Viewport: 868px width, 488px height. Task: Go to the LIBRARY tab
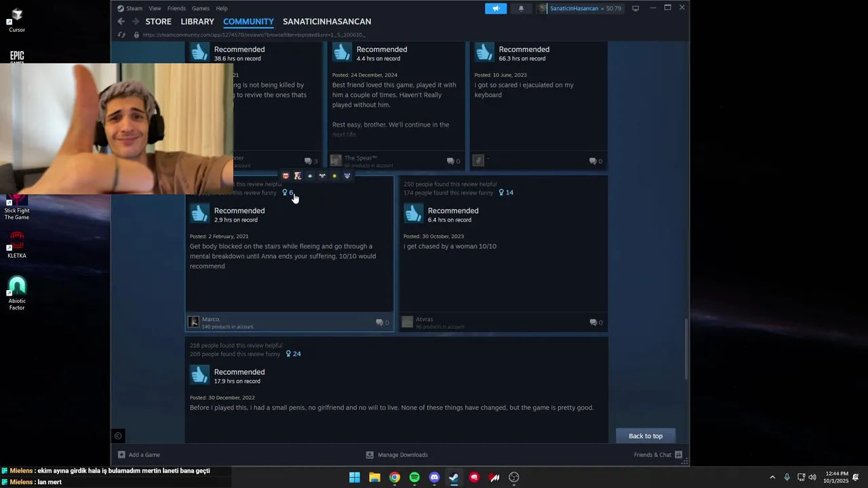[x=197, y=22]
